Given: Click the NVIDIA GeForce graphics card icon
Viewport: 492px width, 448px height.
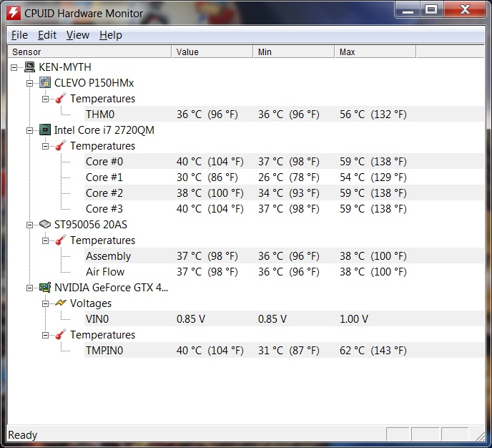Looking at the screenshot, I should click(45, 287).
